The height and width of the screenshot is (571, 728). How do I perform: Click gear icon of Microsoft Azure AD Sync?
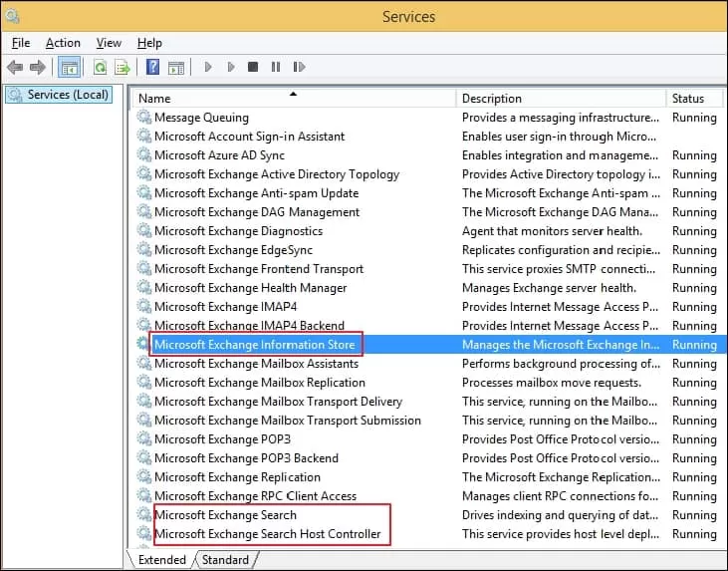click(144, 154)
